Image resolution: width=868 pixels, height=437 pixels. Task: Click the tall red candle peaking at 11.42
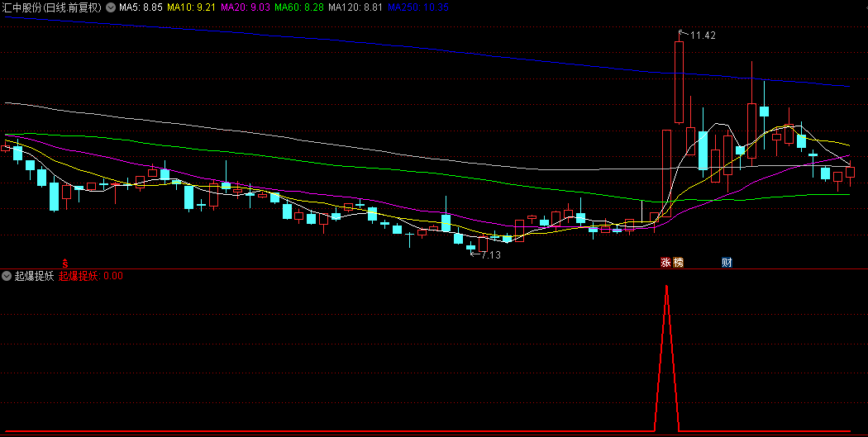tap(679, 81)
